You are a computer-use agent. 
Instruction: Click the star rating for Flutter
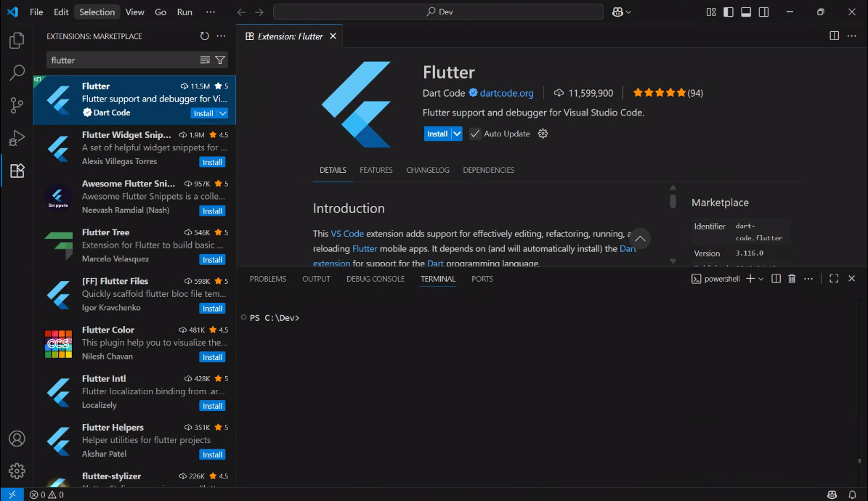pyautogui.click(x=660, y=93)
